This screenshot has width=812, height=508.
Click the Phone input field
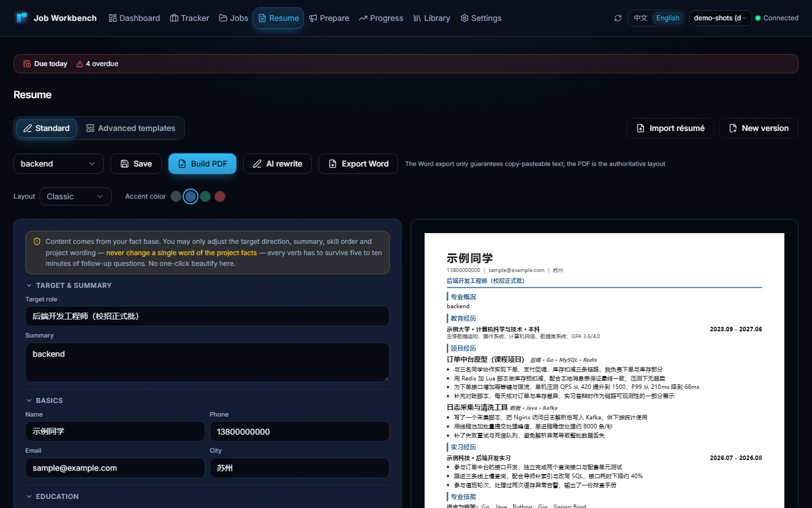[299, 431]
